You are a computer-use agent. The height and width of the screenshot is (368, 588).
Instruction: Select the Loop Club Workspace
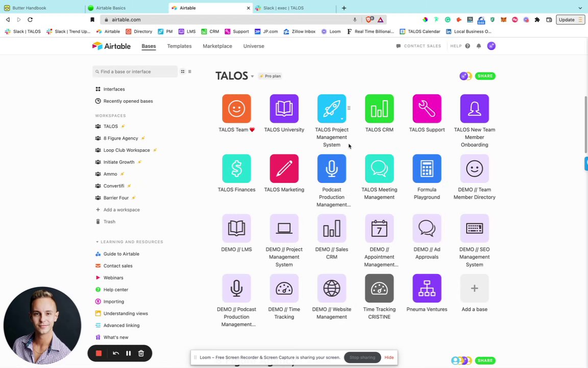(126, 150)
